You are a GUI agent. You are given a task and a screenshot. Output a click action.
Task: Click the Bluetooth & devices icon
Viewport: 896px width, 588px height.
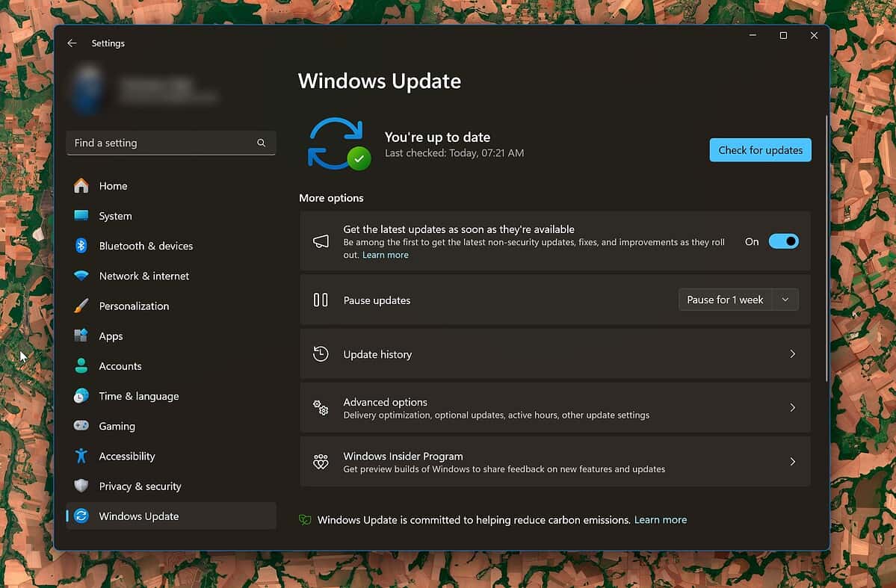(81, 245)
